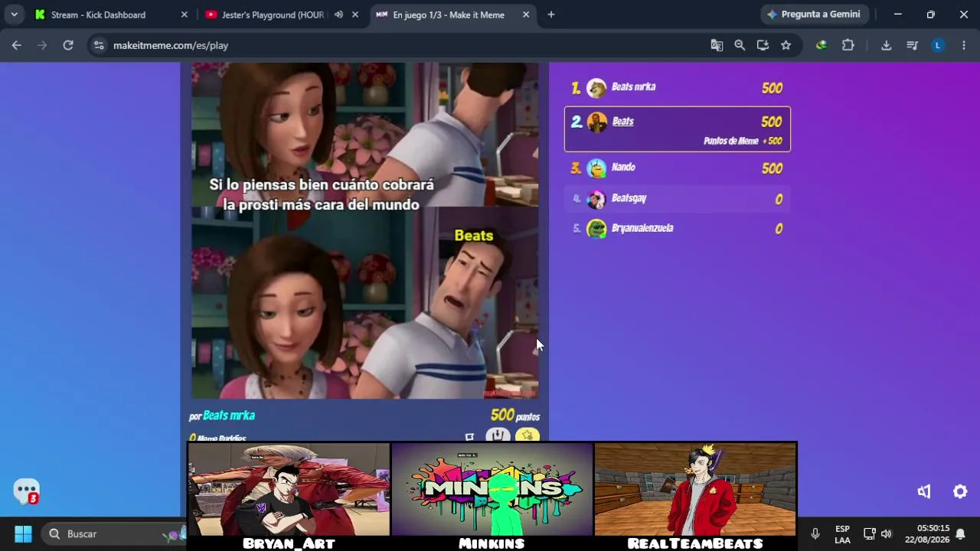Close the Stream - Kick Dashboard tab

[184, 15]
